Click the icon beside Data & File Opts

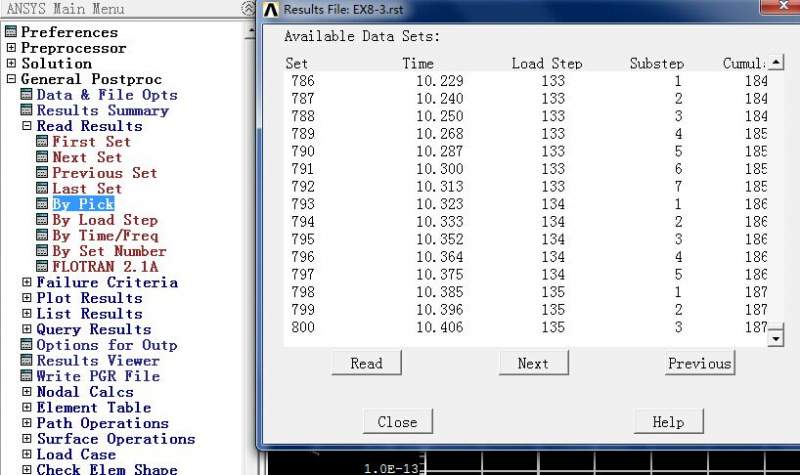pyautogui.click(x=26, y=94)
